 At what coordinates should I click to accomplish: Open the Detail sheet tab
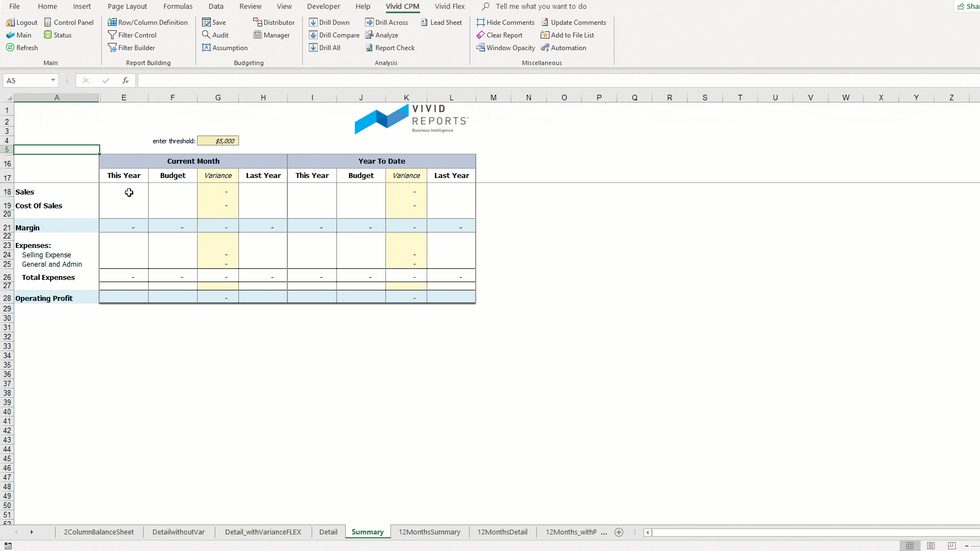coord(328,532)
